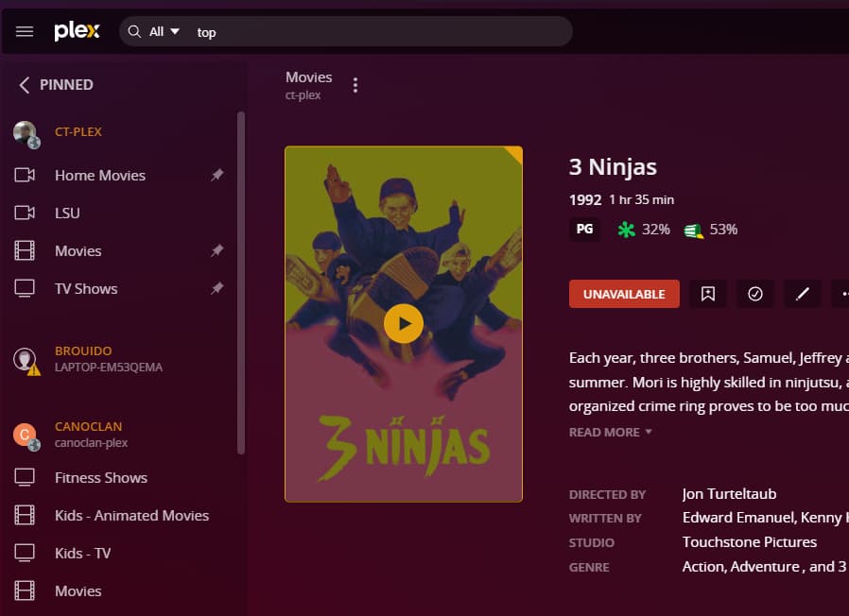The image size is (849, 616).
Task: Click the 1992 release year
Action: (x=585, y=200)
